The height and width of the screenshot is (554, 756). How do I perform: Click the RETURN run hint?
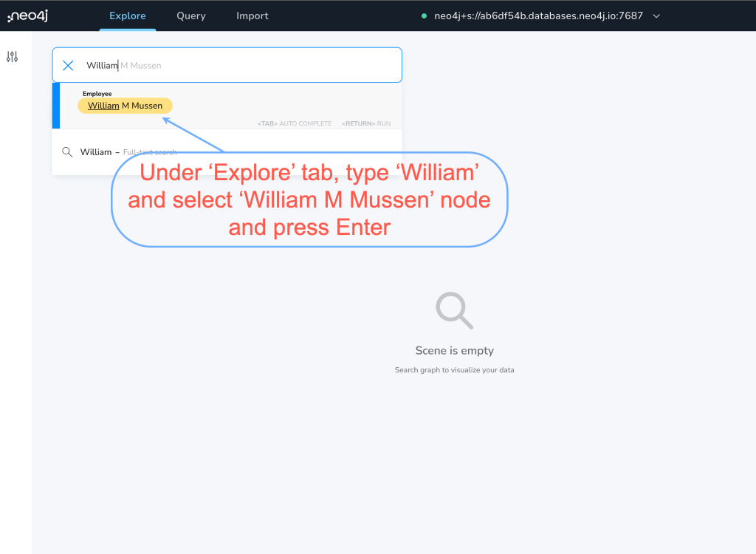click(x=366, y=123)
